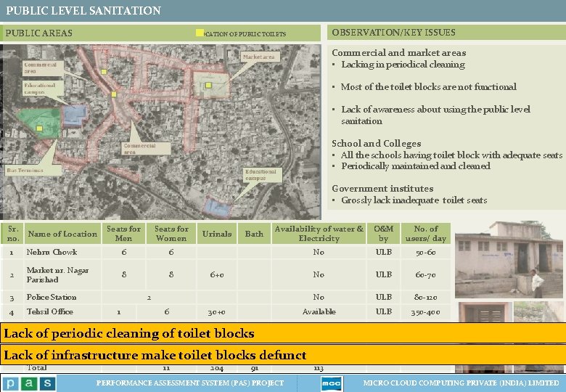The height and width of the screenshot is (392, 566).
Task: Click the 'Market area' map callout label
Action: [259, 57]
